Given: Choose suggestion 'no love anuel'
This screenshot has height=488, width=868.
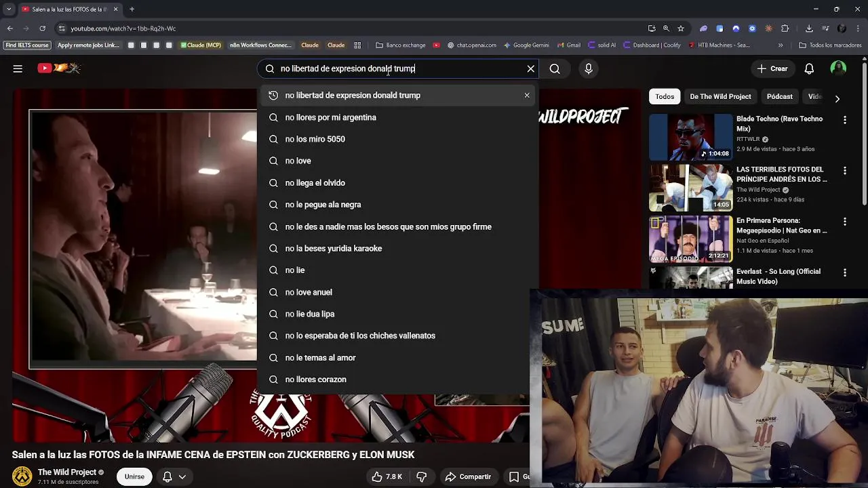Looking at the screenshot, I should tap(397, 292).
